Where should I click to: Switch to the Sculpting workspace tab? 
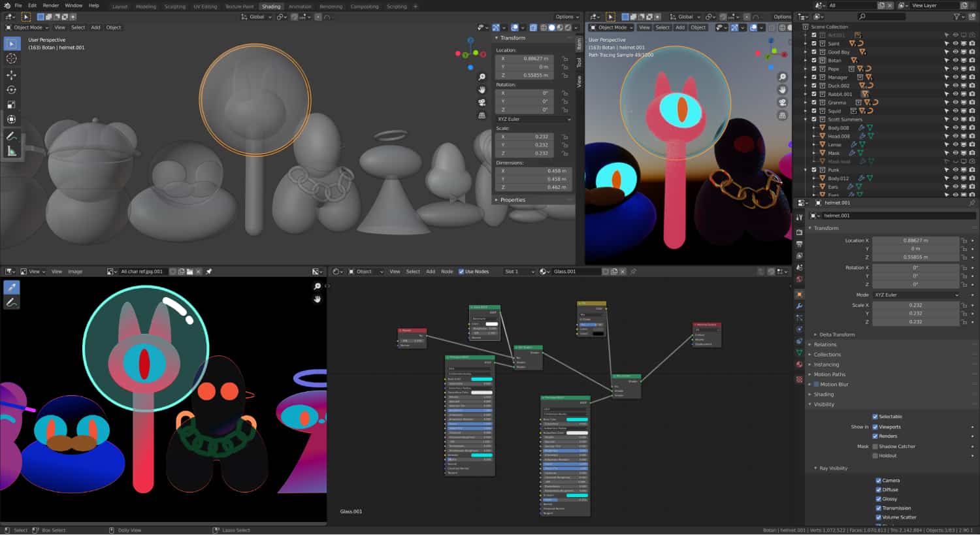coord(174,7)
